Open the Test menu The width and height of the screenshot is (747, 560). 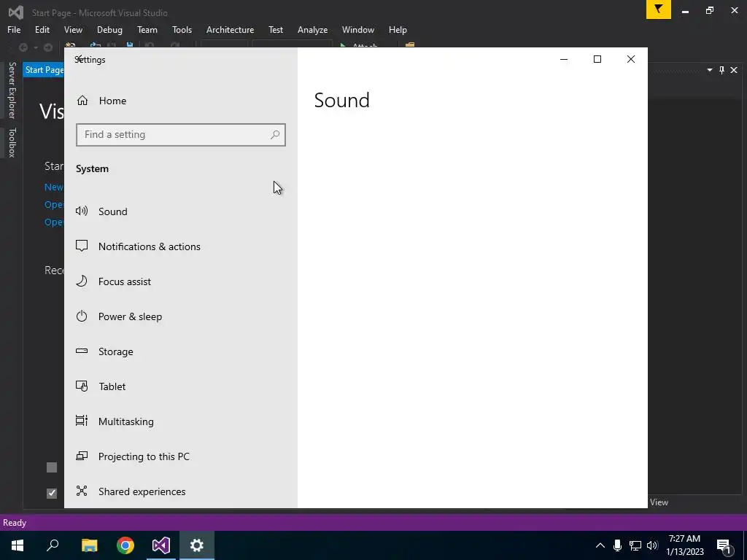point(276,29)
